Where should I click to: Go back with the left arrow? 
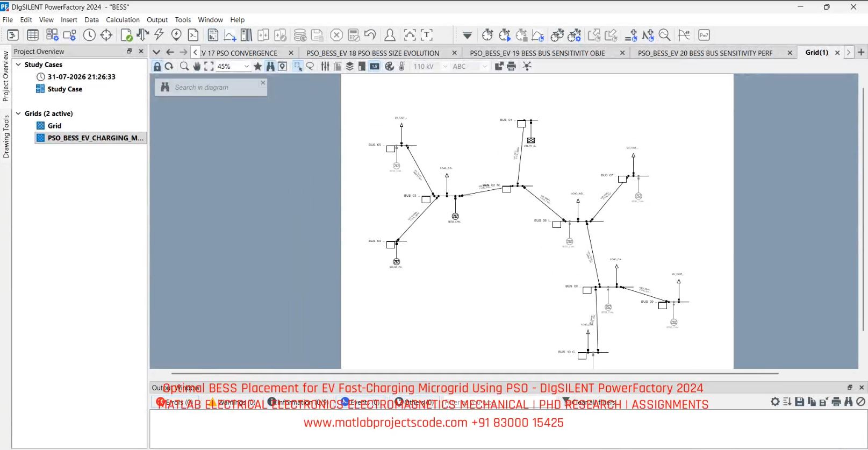click(x=170, y=52)
